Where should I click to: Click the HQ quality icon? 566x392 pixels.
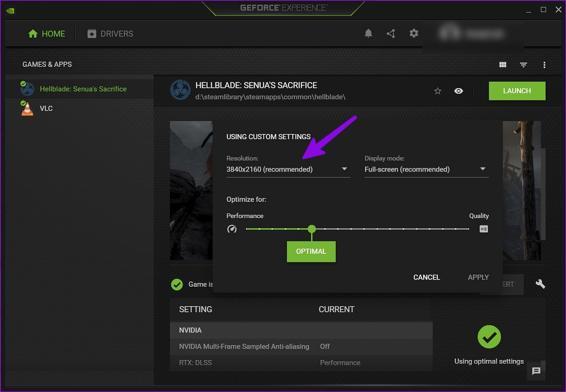click(484, 229)
